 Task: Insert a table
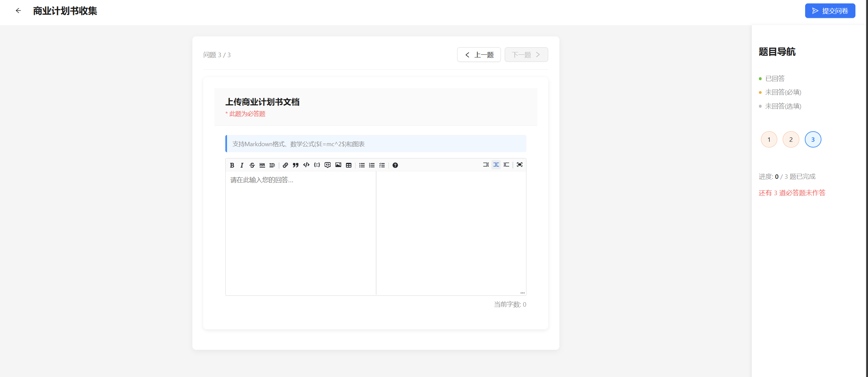pos(349,165)
